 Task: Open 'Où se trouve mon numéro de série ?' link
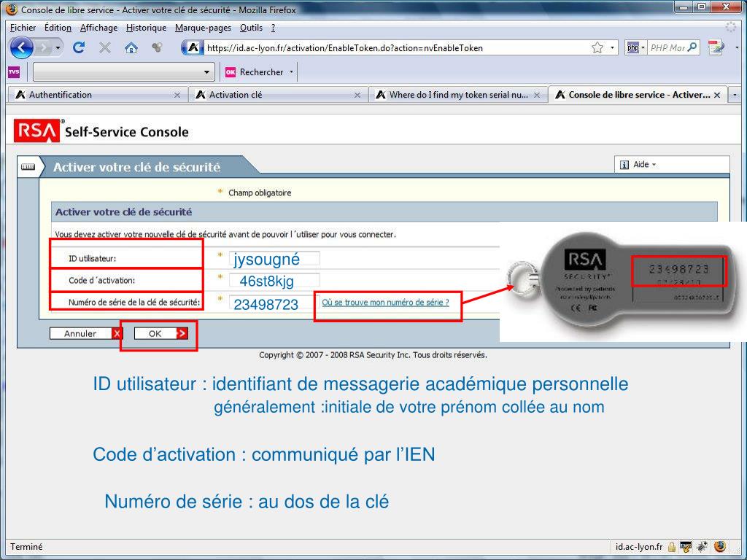tap(385, 303)
